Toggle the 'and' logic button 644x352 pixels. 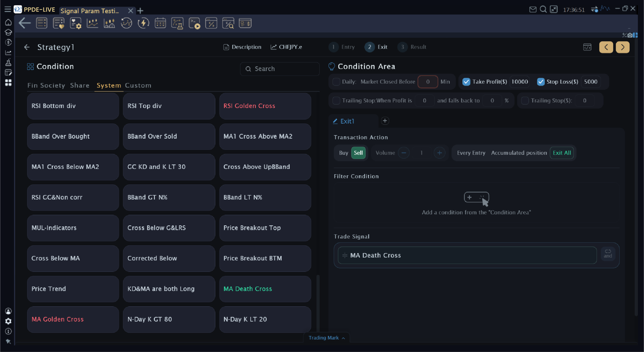pyautogui.click(x=608, y=254)
